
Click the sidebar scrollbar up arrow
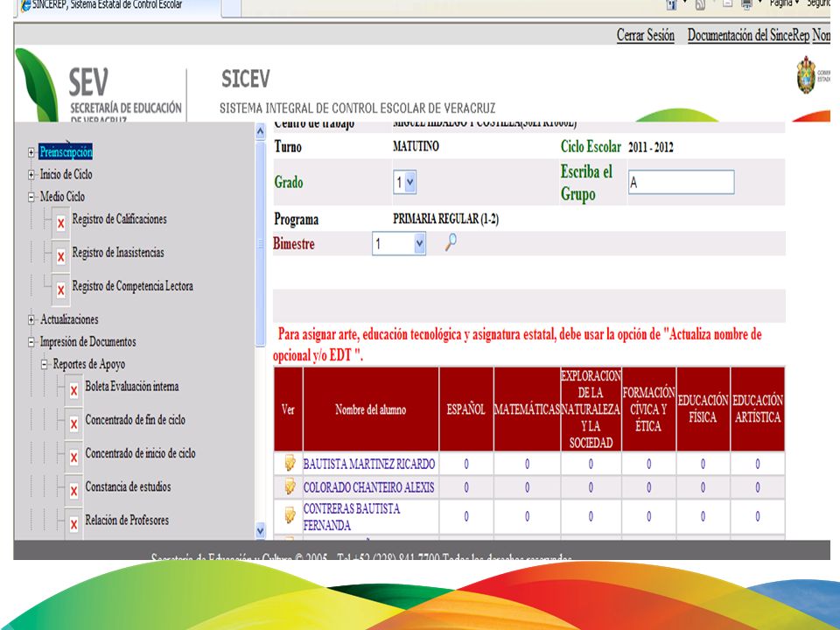261,131
